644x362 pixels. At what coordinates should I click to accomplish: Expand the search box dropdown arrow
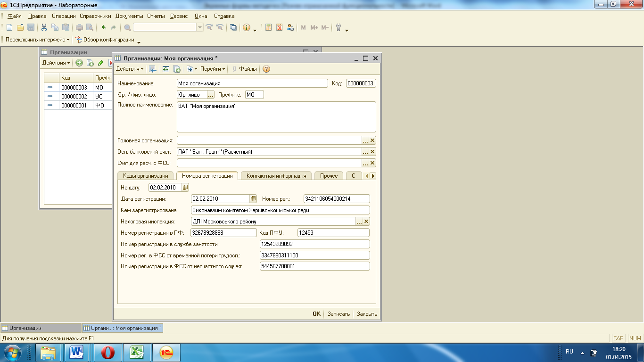pos(200,27)
